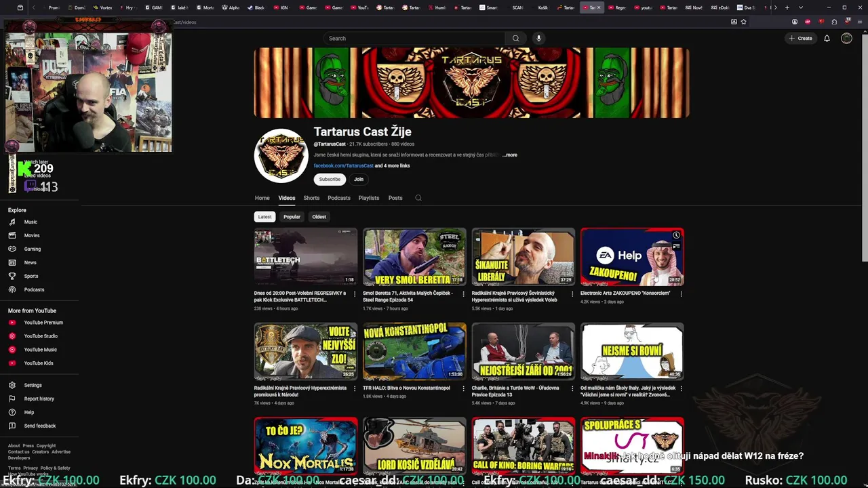
Task: Open 'Nox Mortalis' video thumbnail
Action: tap(306, 446)
